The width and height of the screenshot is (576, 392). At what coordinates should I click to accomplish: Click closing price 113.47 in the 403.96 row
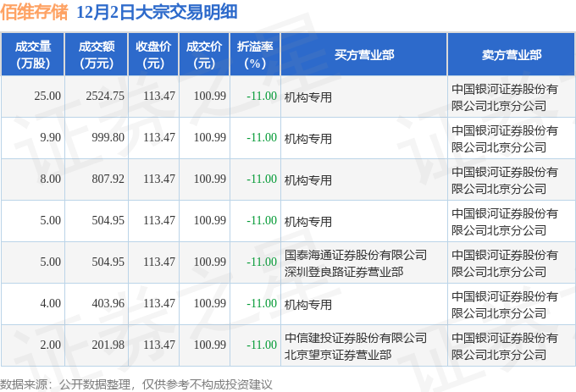click(159, 304)
